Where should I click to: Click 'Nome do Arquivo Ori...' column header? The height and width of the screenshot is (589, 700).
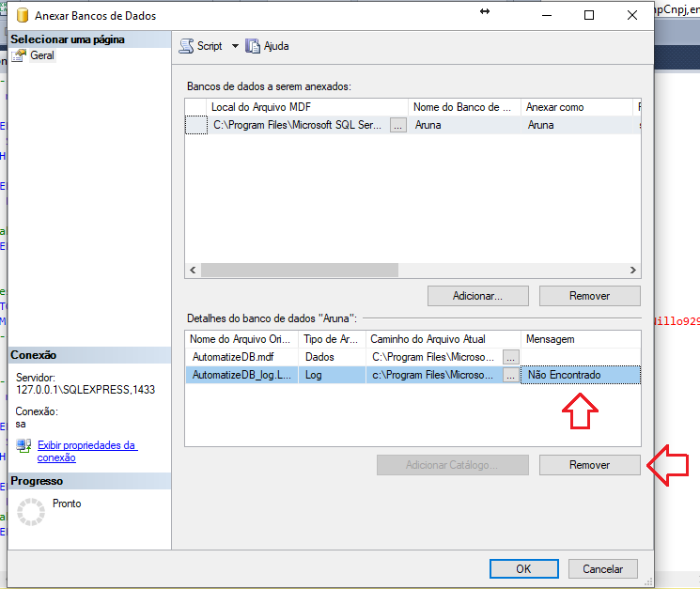[x=241, y=339]
